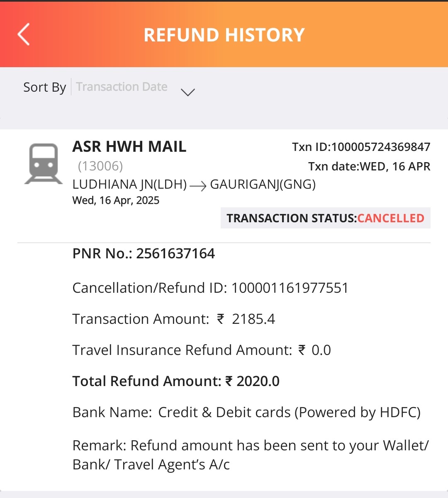Click the arrow between Ludhiana and Gauriganj

point(198,186)
